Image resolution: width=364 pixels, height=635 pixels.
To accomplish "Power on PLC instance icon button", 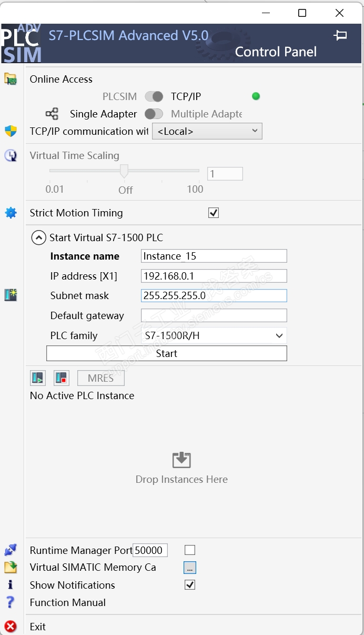I will pyautogui.click(x=38, y=378).
